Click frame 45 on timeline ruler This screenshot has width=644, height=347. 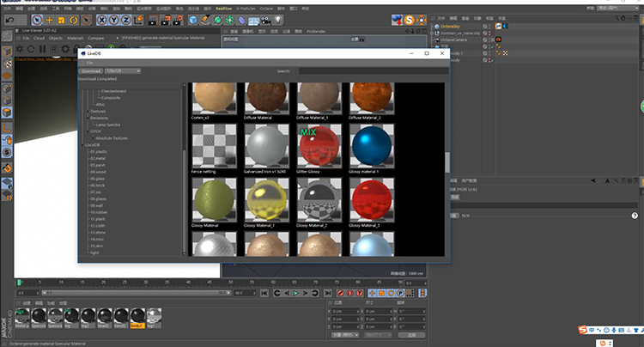pos(209,283)
